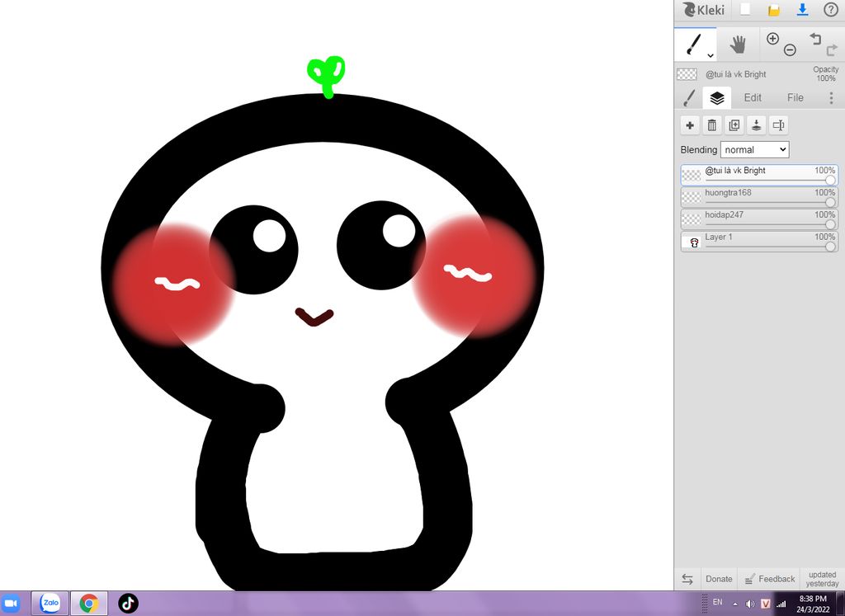Click the zoom out minus icon
The image size is (845, 616).
point(790,50)
